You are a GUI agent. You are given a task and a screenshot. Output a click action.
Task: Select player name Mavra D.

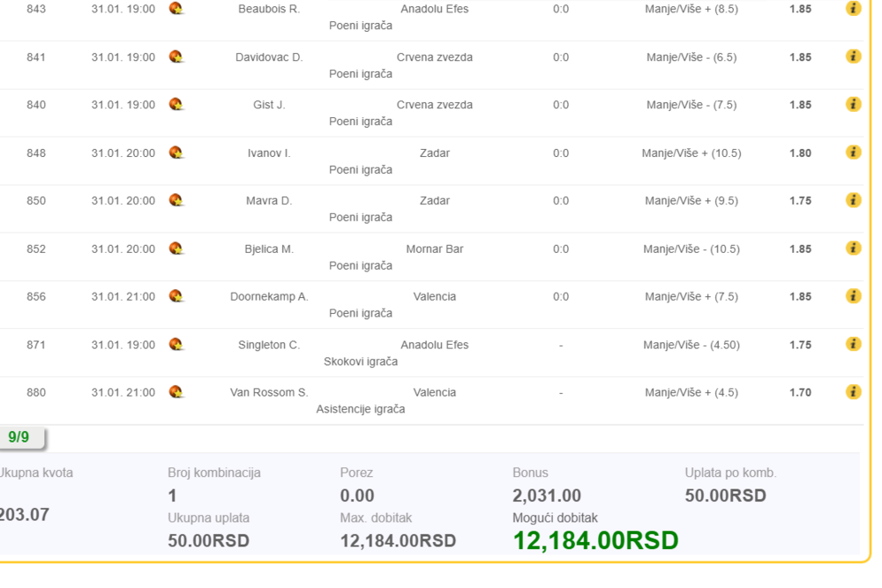coord(269,201)
